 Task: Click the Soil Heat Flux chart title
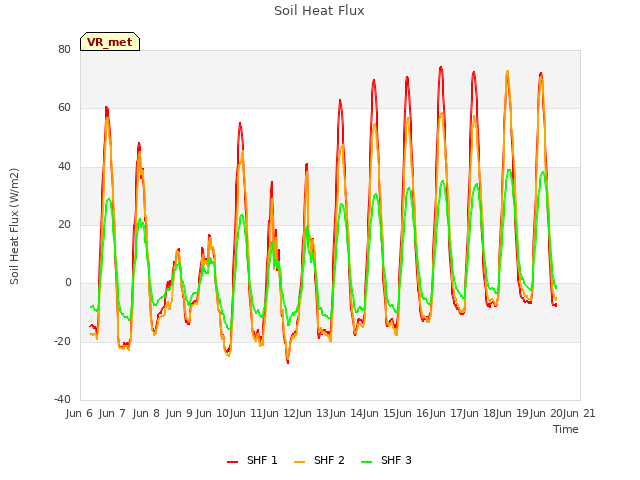click(x=319, y=11)
